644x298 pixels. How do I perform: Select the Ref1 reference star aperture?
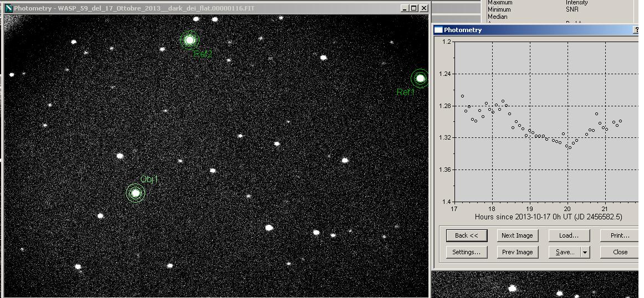[x=420, y=79]
